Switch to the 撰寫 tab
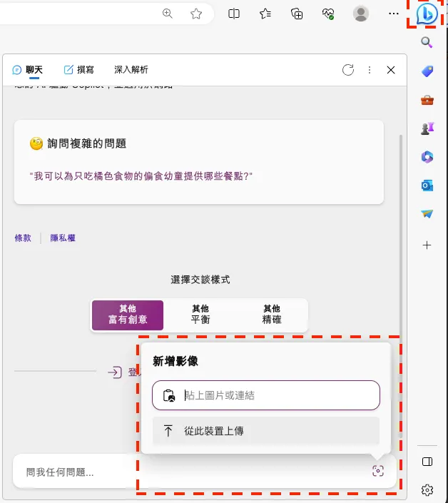Image resolution: width=448 pixels, height=503 pixels. (x=79, y=70)
